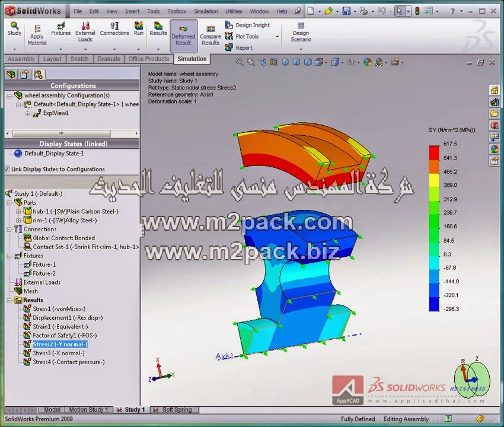
Task: Open Design Scenario
Action: point(301,33)
